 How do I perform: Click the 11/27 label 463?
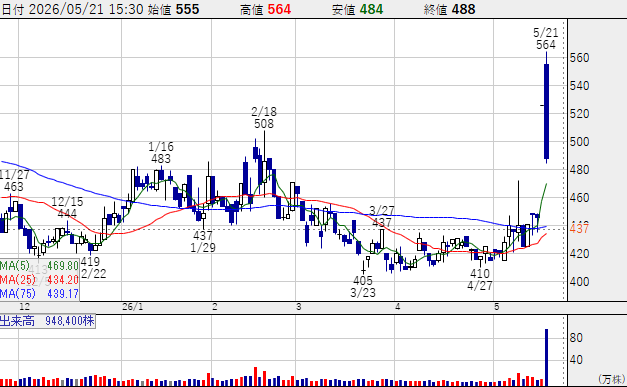coord(14,187)
